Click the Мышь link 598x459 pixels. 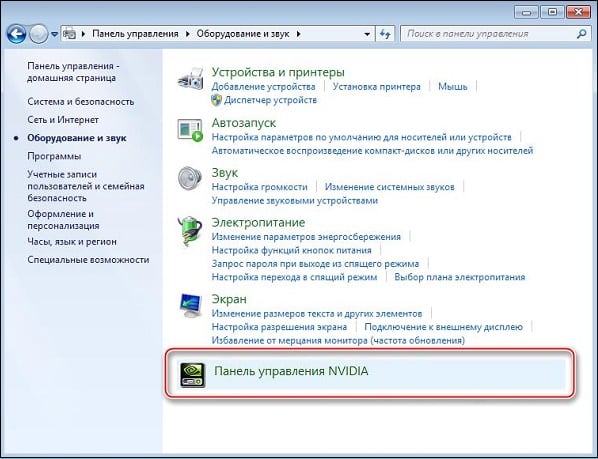452,87
